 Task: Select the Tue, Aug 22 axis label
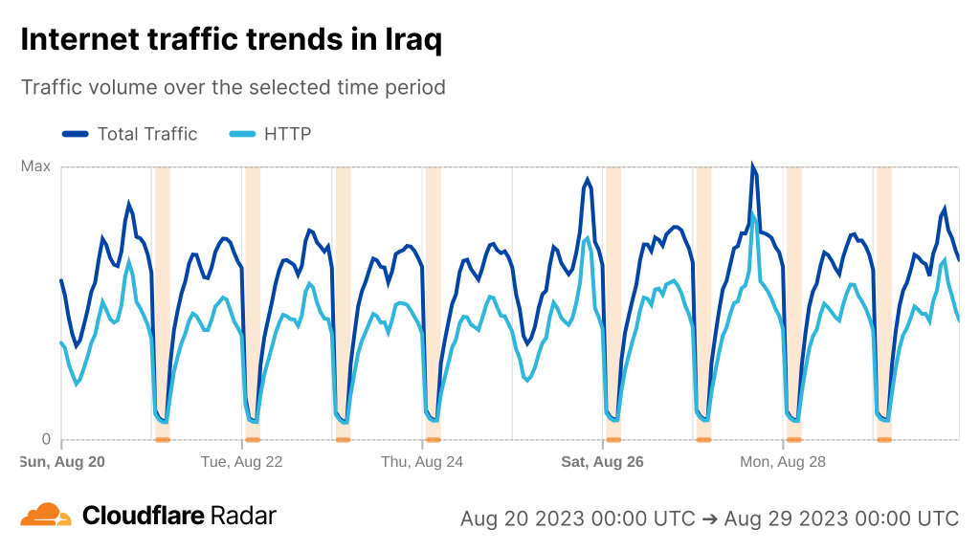(241, 461)
